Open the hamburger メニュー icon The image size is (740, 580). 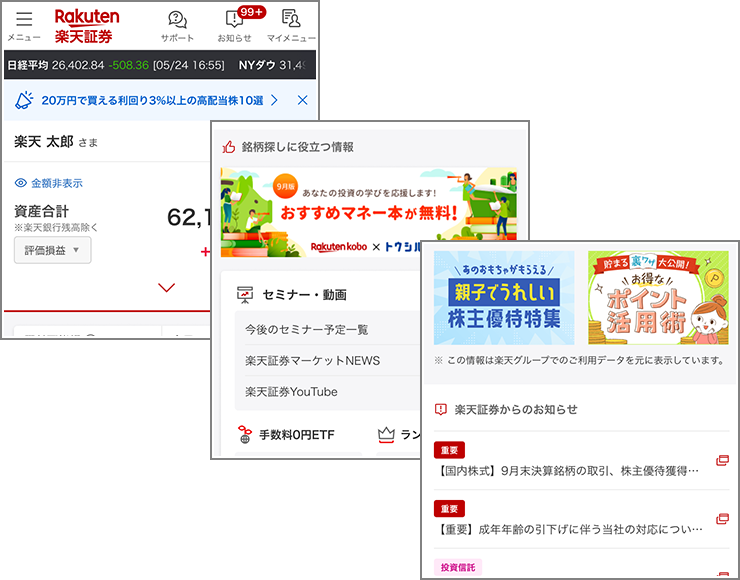24,19
